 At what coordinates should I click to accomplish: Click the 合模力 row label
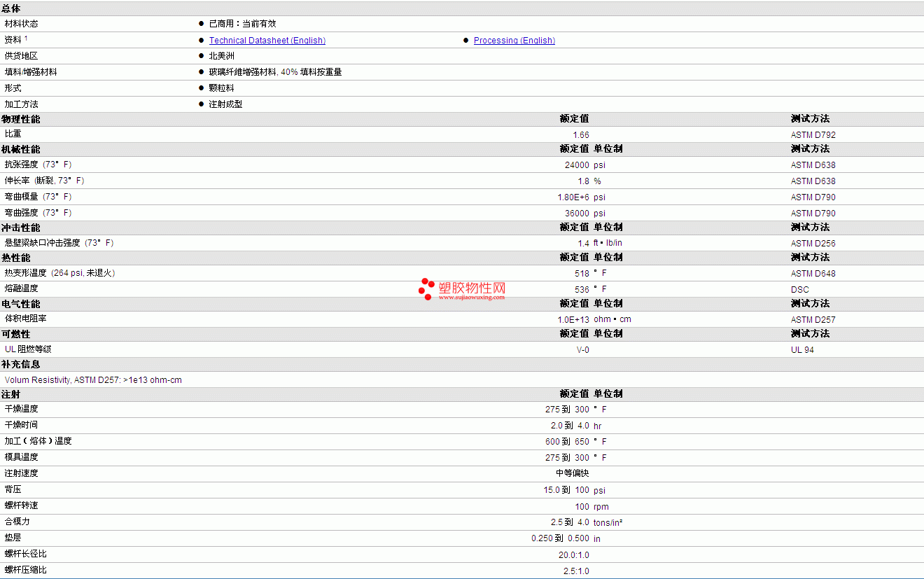click(x=17, y=522)
